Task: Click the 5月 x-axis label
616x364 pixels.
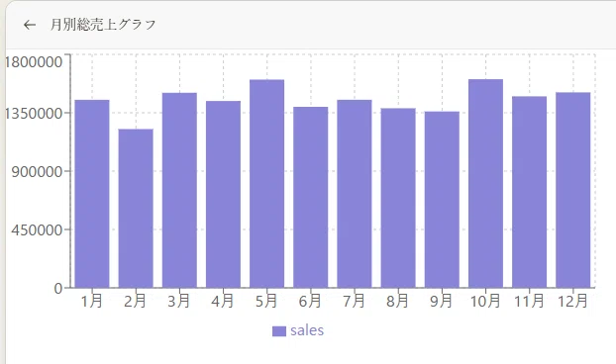Action: (266, 302)
